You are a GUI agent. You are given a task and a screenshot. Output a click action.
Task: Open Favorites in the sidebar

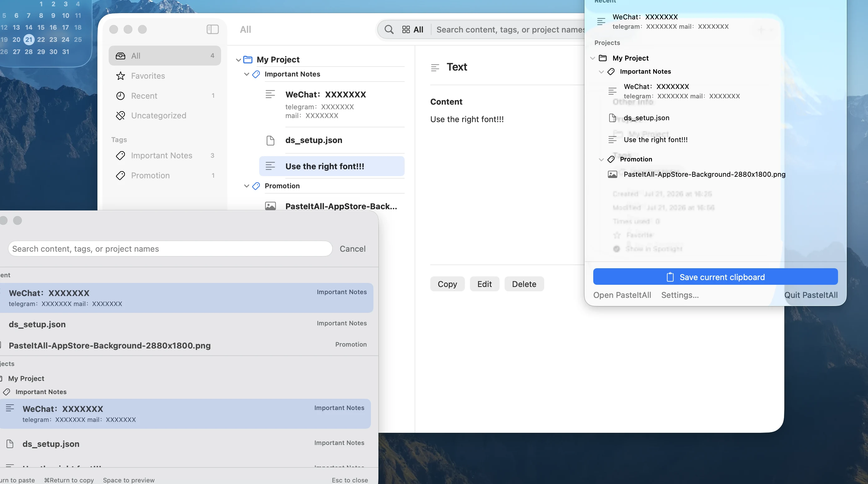coord(165,76)
